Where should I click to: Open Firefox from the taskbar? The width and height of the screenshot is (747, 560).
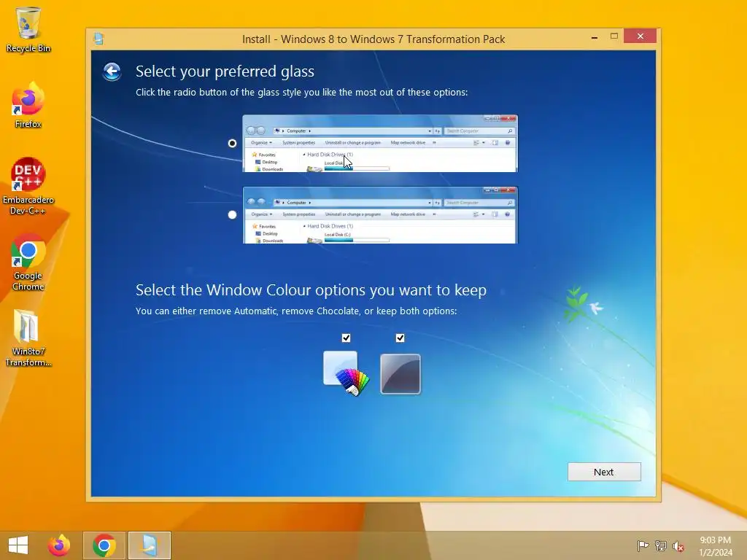tap(59, 545)
